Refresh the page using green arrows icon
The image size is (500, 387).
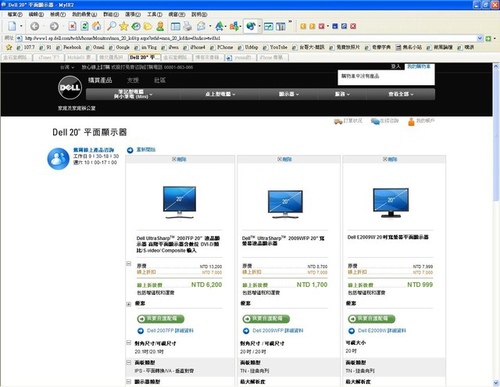[x=85, y=26]
